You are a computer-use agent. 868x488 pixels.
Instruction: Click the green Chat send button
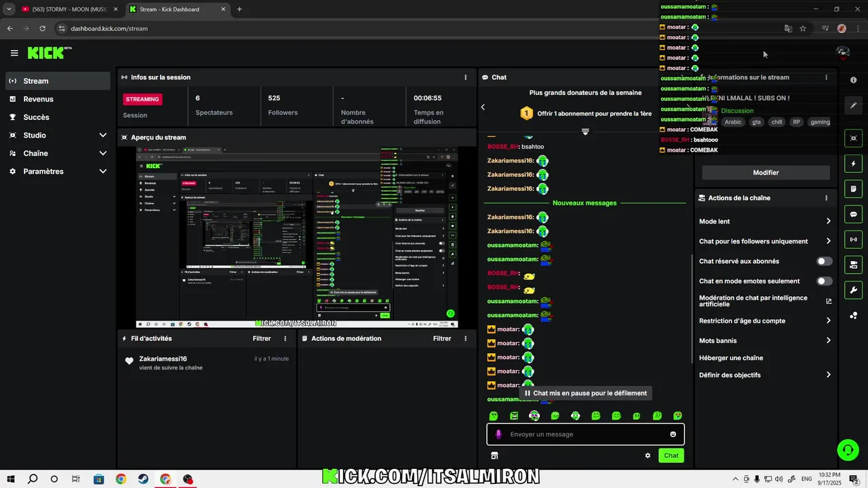671,455
